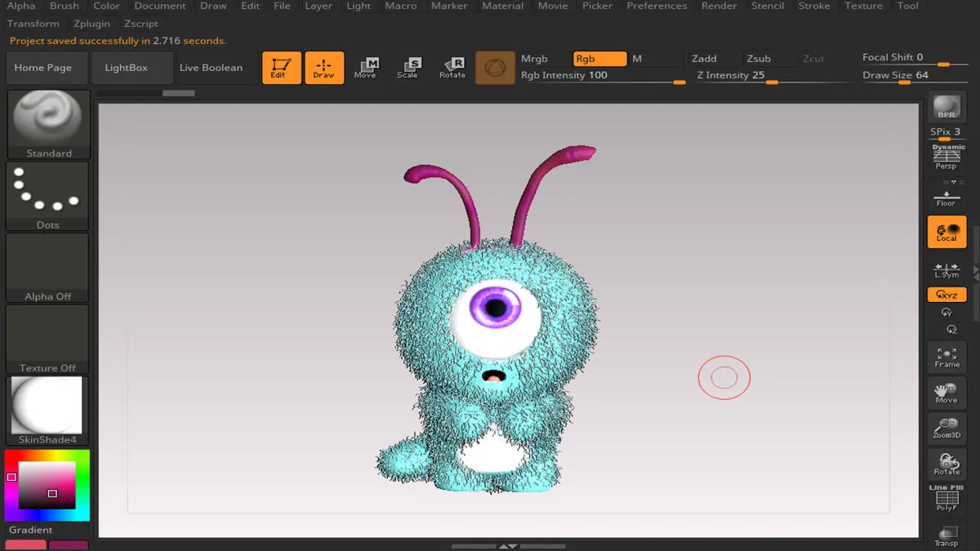Toggle the Draw mode button
This screenshot has width=980, height=551.
click(x=324, y=68)
